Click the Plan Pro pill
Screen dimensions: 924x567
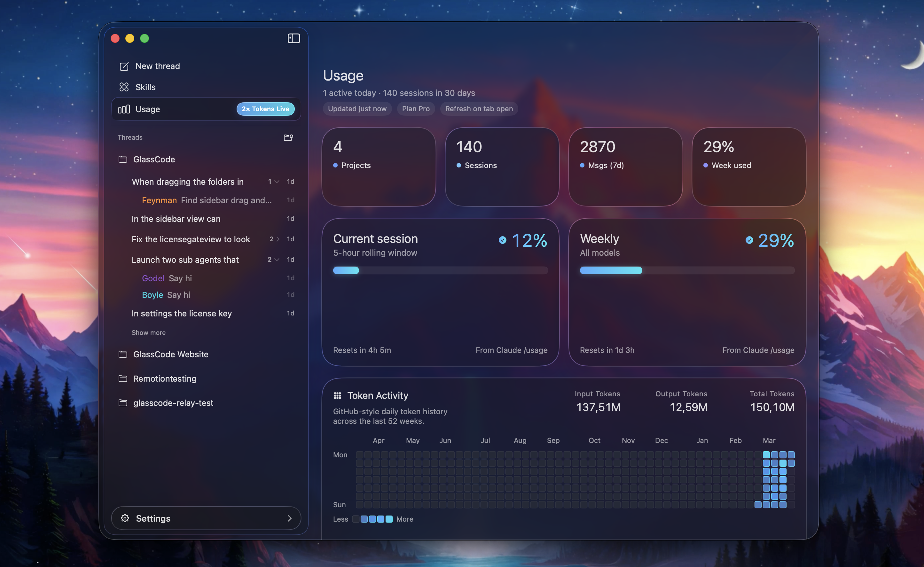point(416,109)
